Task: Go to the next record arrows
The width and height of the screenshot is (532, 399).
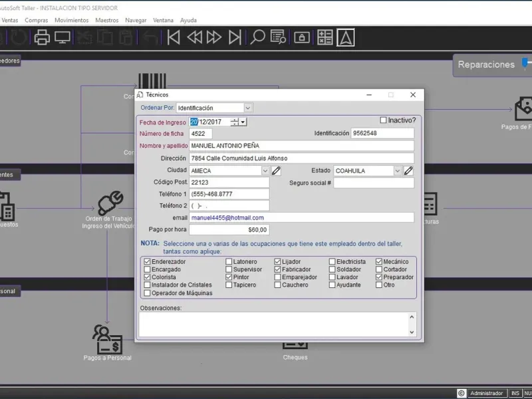Action: pos(214,37)
